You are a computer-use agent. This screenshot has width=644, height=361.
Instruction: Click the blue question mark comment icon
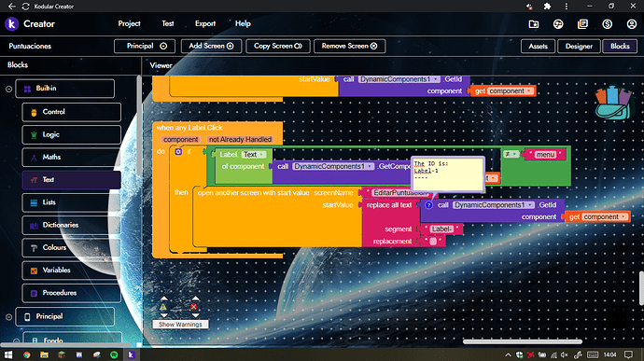tap(428, 205)
